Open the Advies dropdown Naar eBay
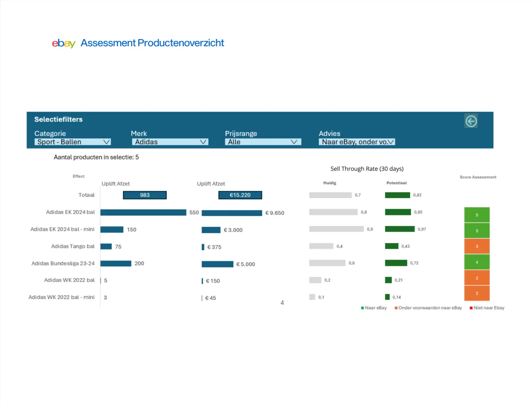Viewport: 532px width, 403px height. pos(357,142)
